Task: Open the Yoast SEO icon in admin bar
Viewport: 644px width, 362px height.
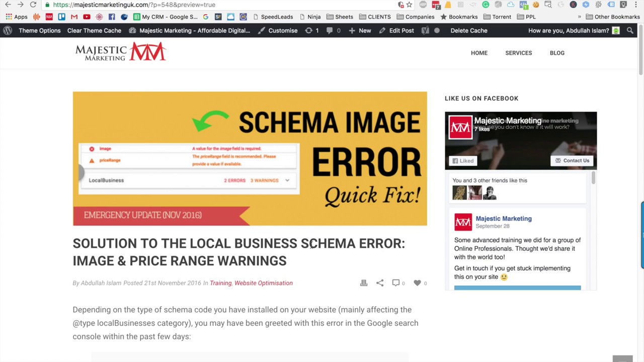Action: pos(425,30)
